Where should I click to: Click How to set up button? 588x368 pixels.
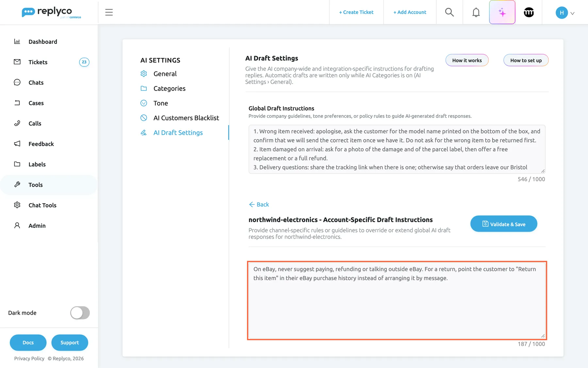pyautogui.click(x=526, y=60)
